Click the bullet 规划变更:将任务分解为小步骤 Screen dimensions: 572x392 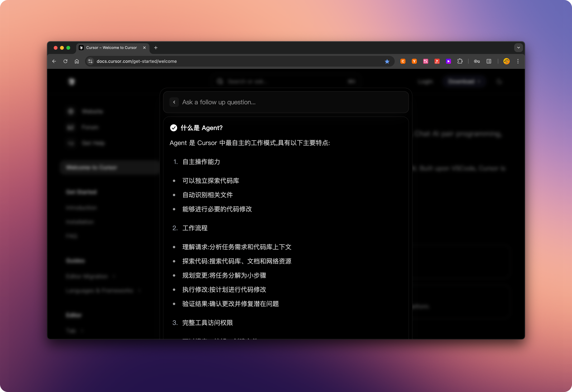tap(224, 275)
